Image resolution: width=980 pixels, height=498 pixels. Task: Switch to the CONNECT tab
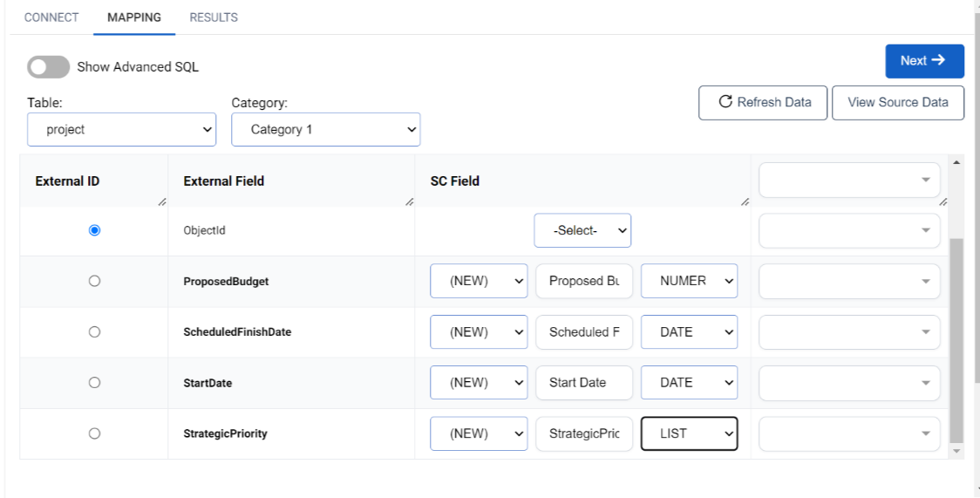pyautogui.click(x=51, y=17)
